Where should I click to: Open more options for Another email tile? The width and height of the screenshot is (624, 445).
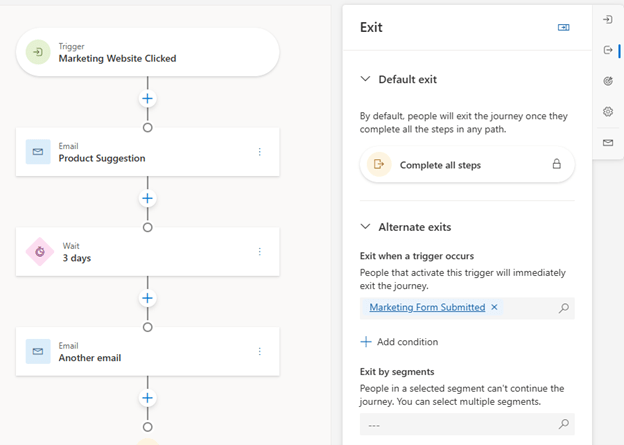(260, 352)
